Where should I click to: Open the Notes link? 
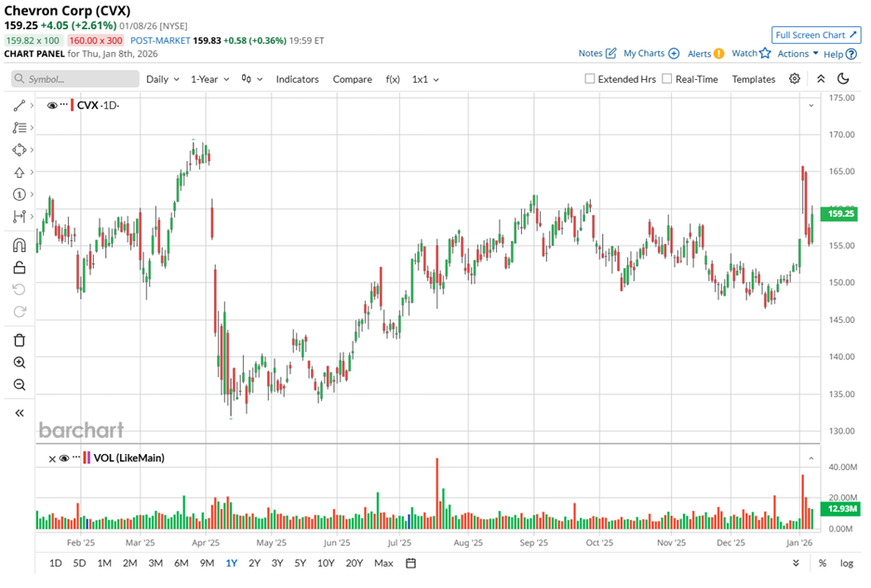click(590, 53)
